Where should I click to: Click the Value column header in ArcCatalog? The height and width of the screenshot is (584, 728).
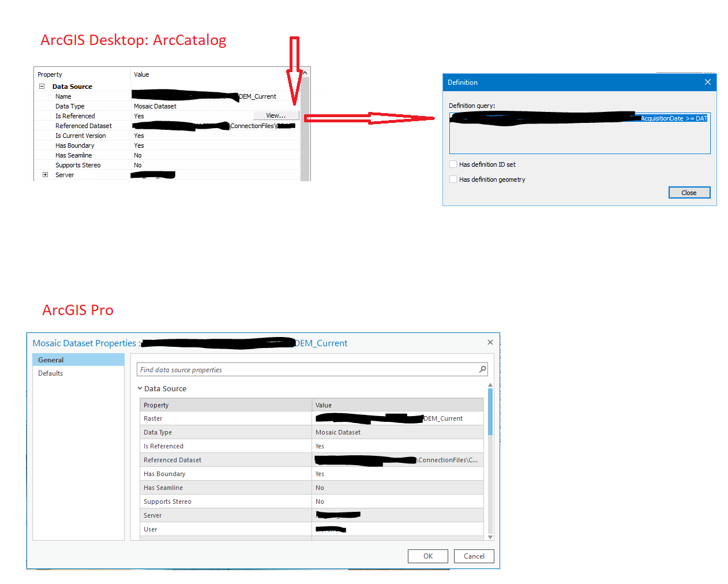coord(216,74)
